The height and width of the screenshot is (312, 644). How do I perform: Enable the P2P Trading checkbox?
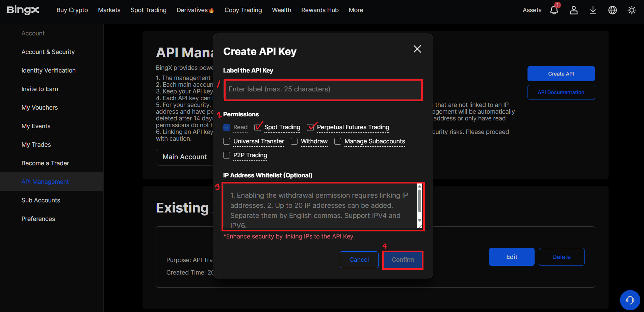point(227,155)
